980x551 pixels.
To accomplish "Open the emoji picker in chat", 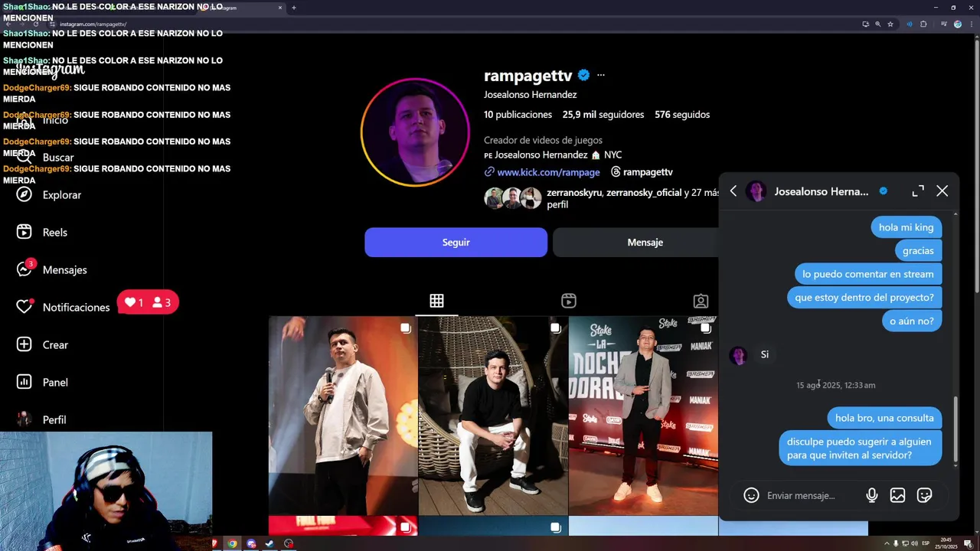I will click(751, 495).
